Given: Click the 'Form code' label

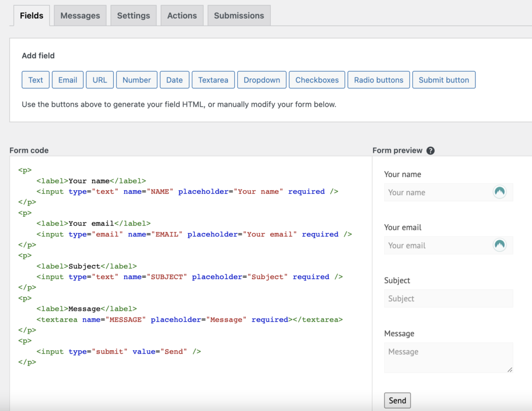Looking at the screenshot, I should click(29, 150).
